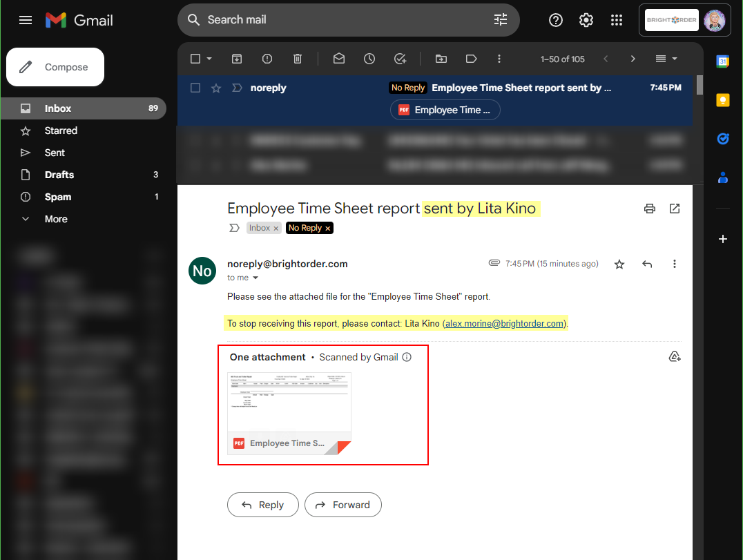Viewport: 743px width, 560px height.
Task: Click the Reply button below message
Action: 263,505
